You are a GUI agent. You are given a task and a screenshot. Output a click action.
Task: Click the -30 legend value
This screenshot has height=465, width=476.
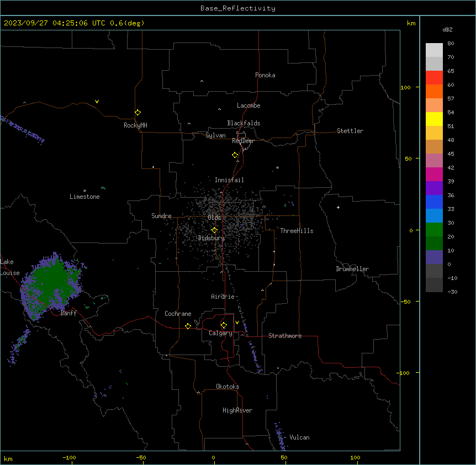(x=452, y=292)
